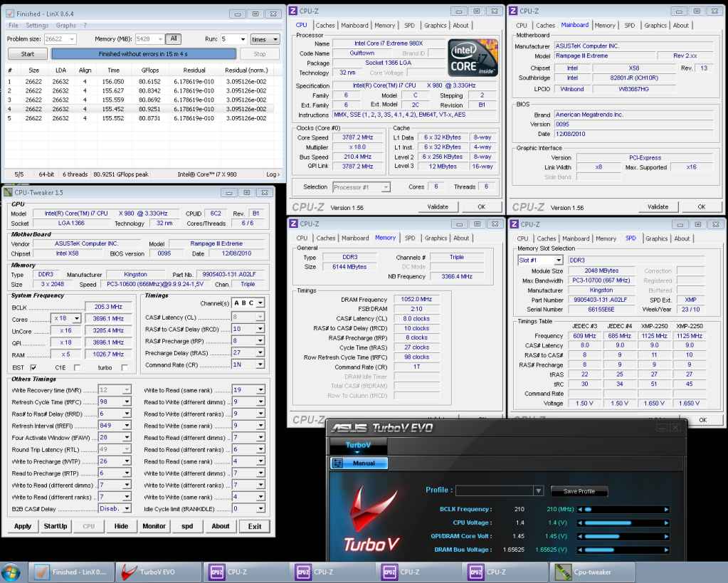Image resolution: width=728 pixels, height=583 pixels.
Task: Uncheck the EIST checkbox in CPU-Tweaker
Action: pos(33,367)
